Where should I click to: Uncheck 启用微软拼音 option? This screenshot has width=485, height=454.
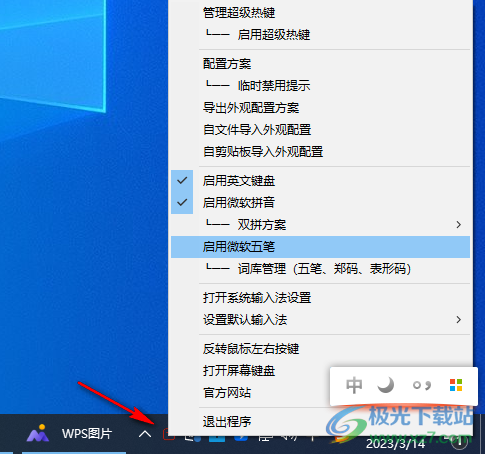click(x=320, y=203)
